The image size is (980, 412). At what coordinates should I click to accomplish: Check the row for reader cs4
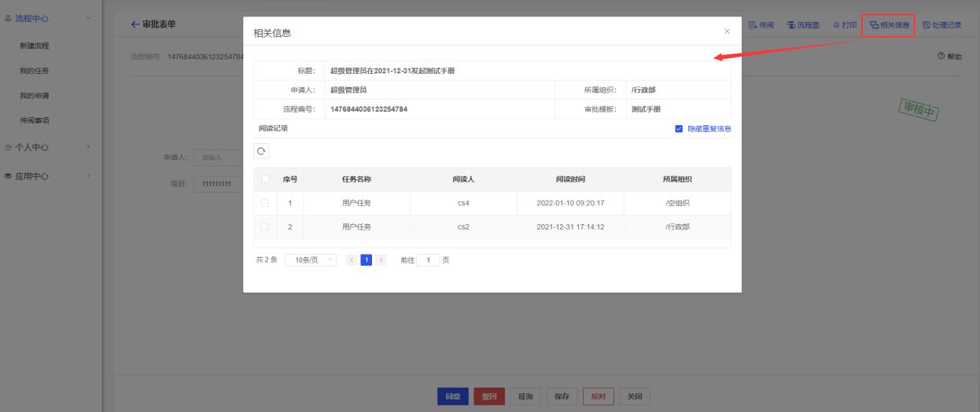(265, 203)
